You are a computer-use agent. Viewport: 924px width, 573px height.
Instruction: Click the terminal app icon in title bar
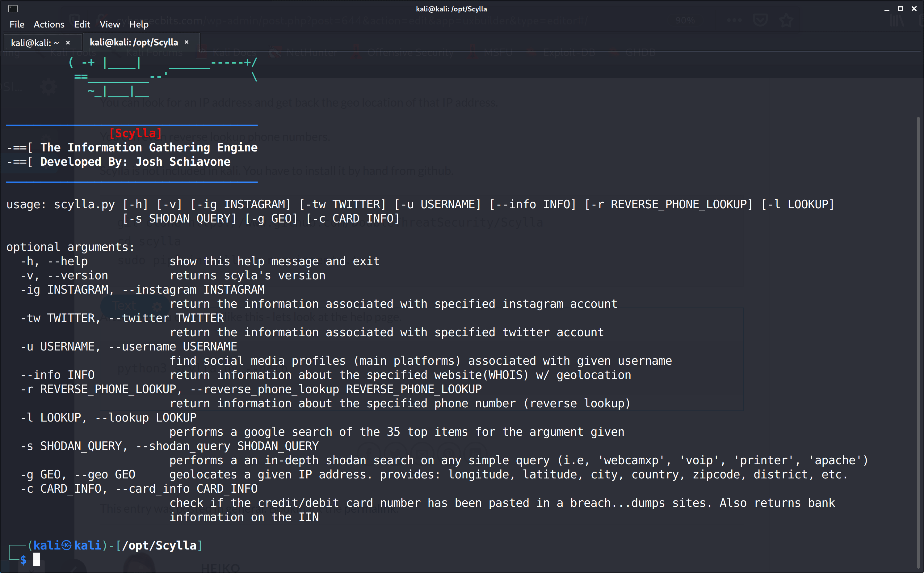point(13,8)
